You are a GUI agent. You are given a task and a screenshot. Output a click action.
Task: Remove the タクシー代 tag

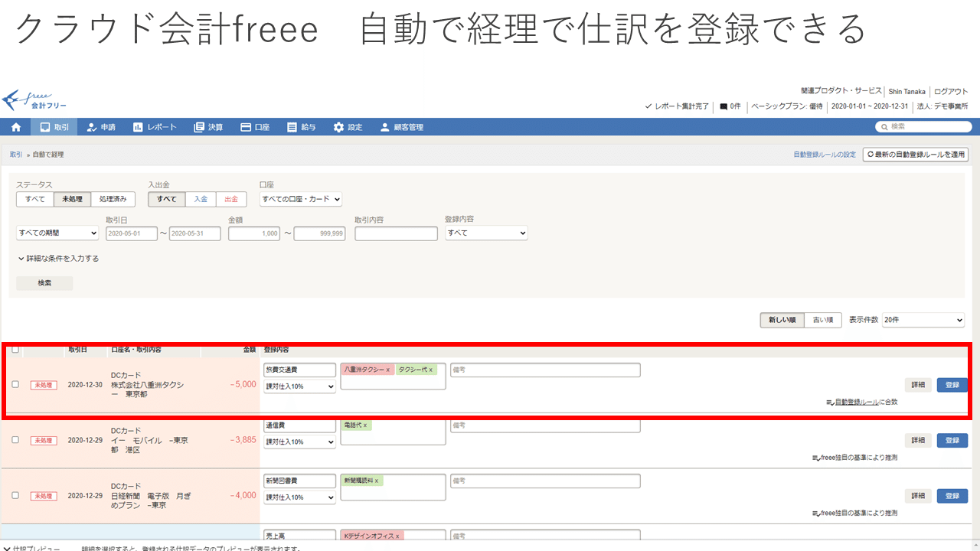pos(431,370)
